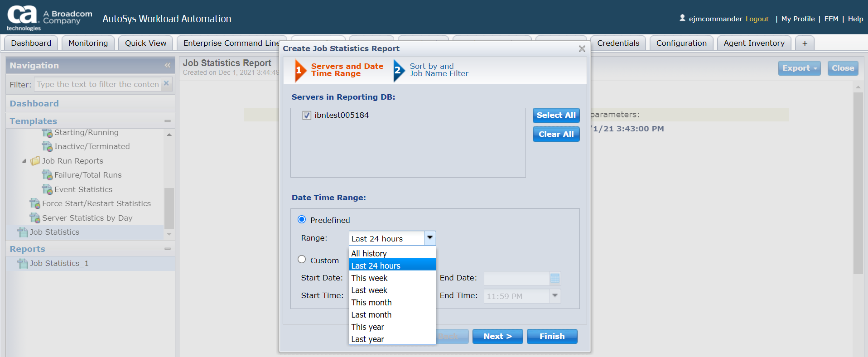This screenshot has height=357, width=868.
Task: Choose Last month from range list
Action: [392, 314]
